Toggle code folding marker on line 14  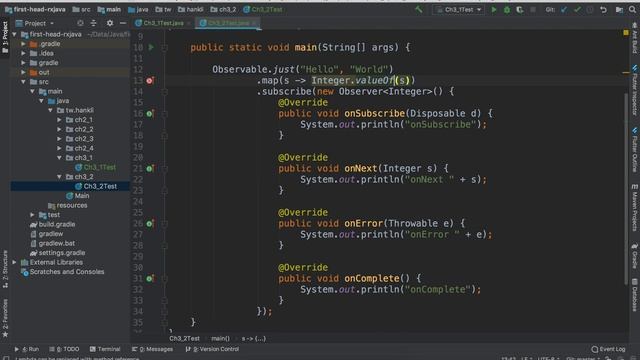pyautogui.click(x=164, y=92)
